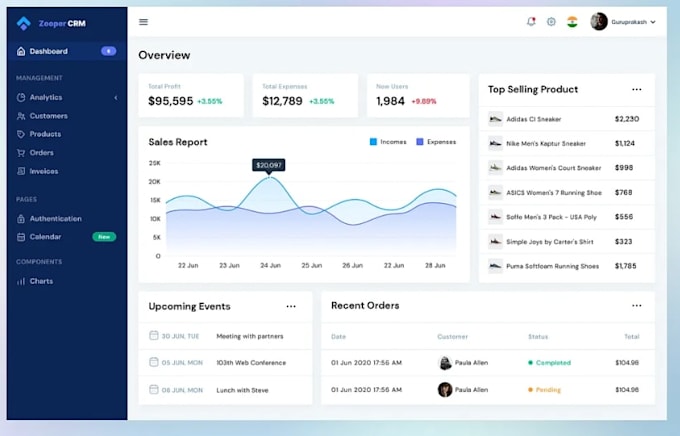Expand the Analytics submenu chevron

[116, 98]
